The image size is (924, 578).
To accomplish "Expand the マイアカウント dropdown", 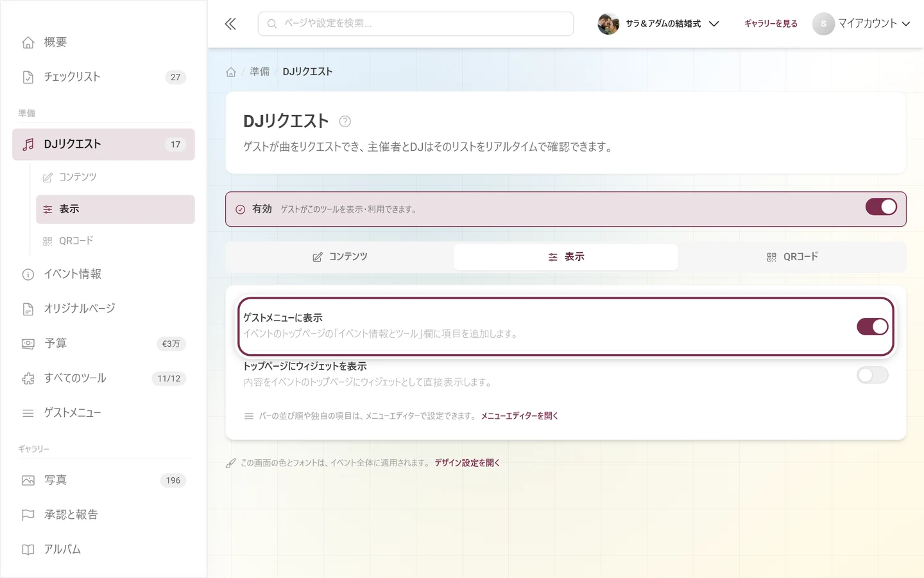I will [x=861, y=24].
